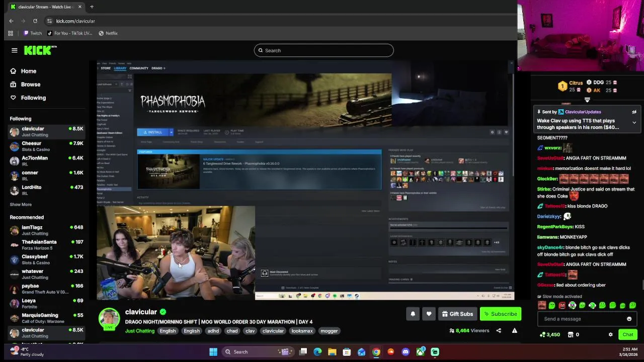Open iamTiagz recommended channel
This screenshot has width=644, height=362.
click(46, 230)
